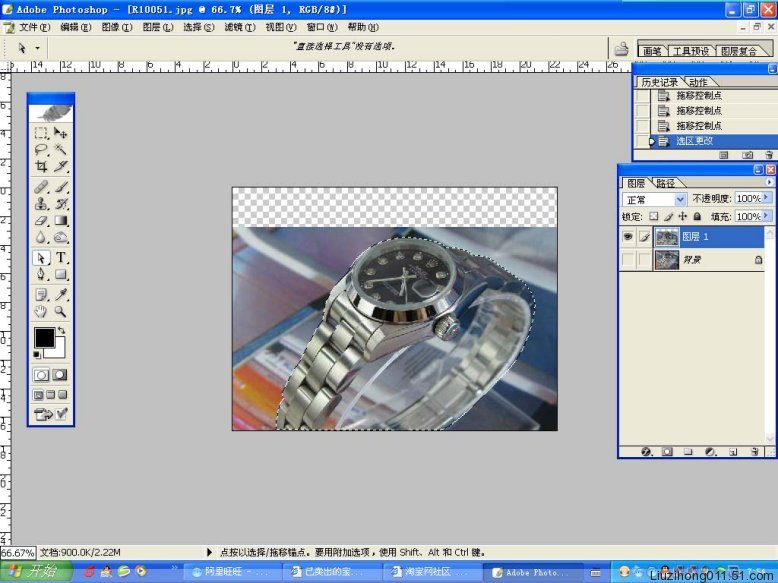Select the Move tool
This screenshot has width=778, height=583.
[61, 132]
